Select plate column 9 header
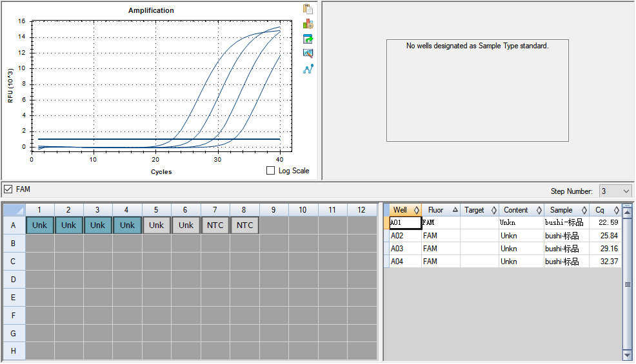 (273, 209)
